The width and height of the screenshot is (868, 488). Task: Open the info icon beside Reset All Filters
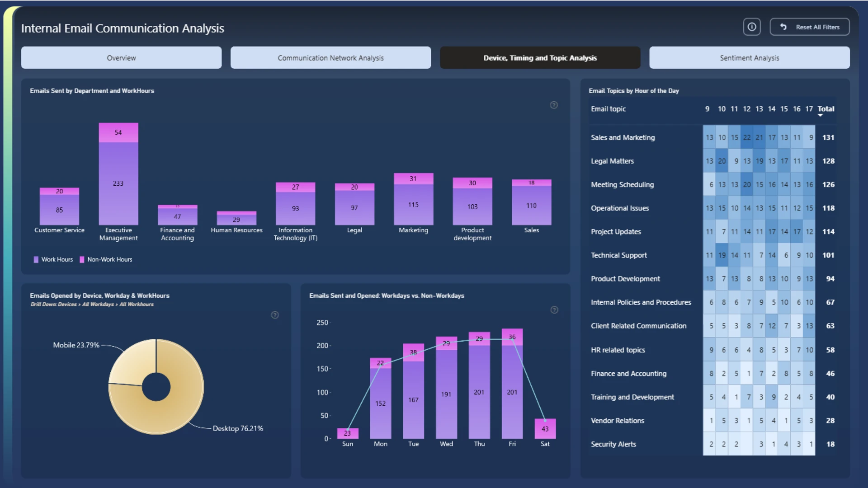[x=751, y=27]
